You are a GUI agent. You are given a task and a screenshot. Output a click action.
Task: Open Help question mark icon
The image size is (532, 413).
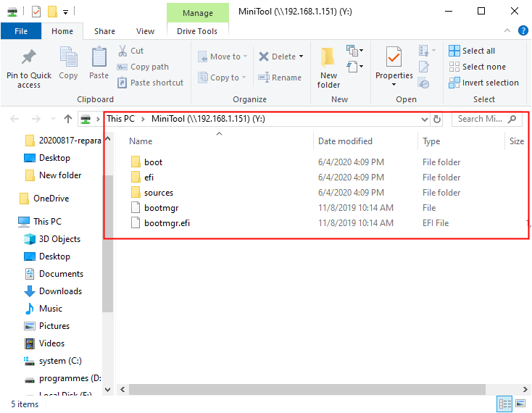point(523,30)
